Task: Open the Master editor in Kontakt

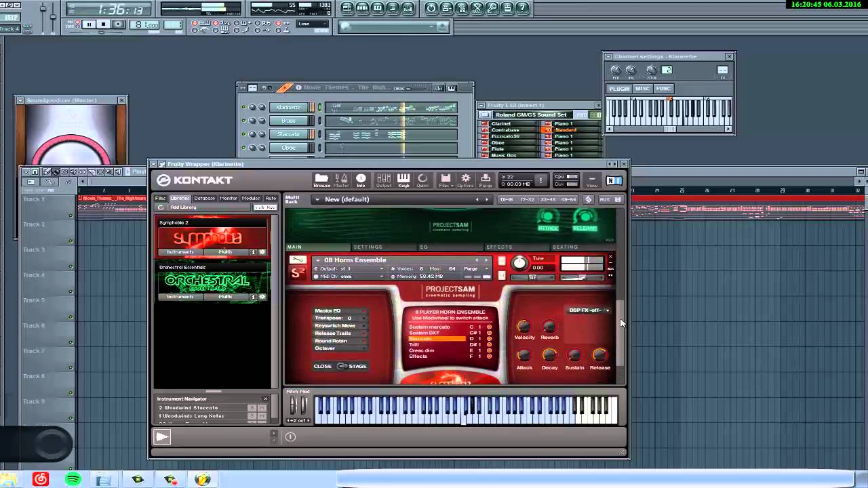Action: point(341,180)
